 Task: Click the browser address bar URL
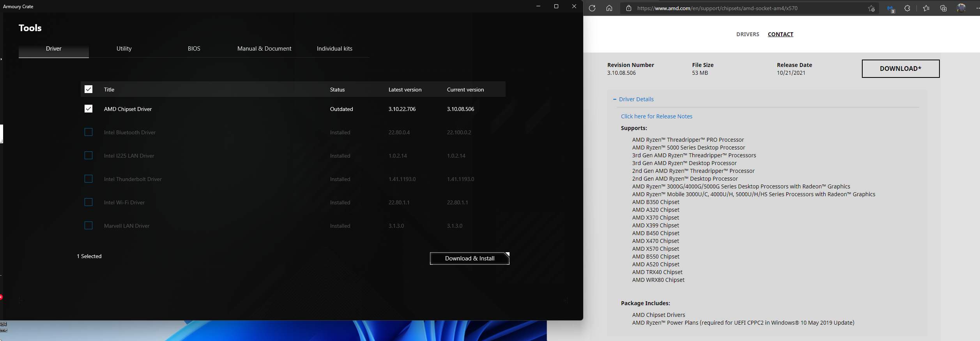(717, 8)
